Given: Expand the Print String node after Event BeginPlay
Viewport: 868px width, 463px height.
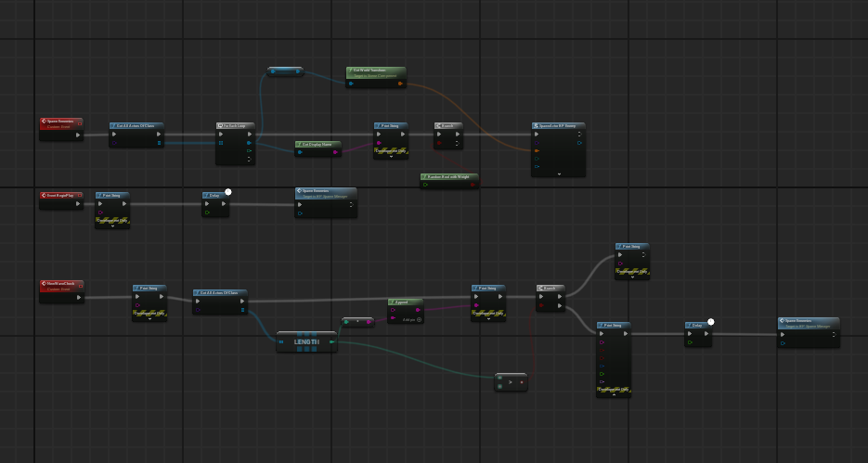Looking at the screenshot, I should click(112, 225).
